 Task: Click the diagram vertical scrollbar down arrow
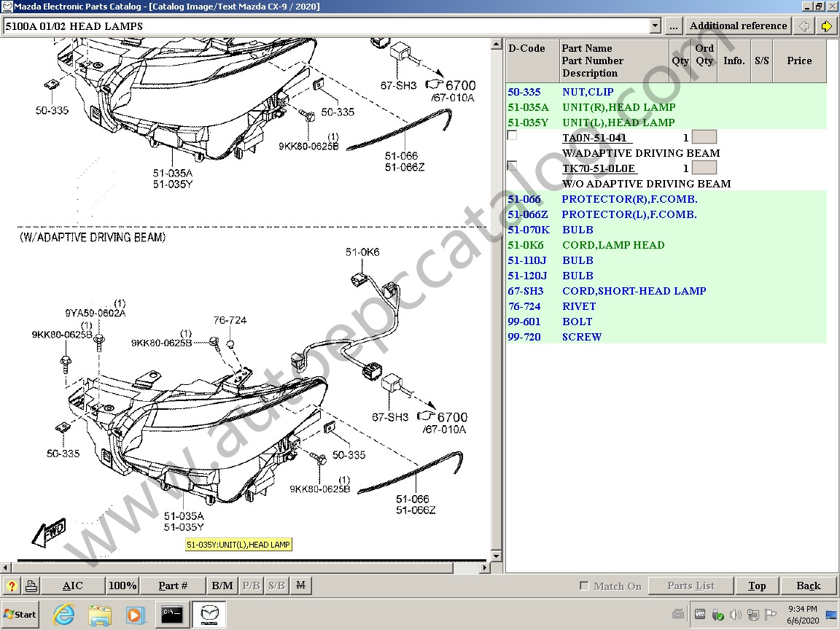pyautogui.click(x=496, y=556)
